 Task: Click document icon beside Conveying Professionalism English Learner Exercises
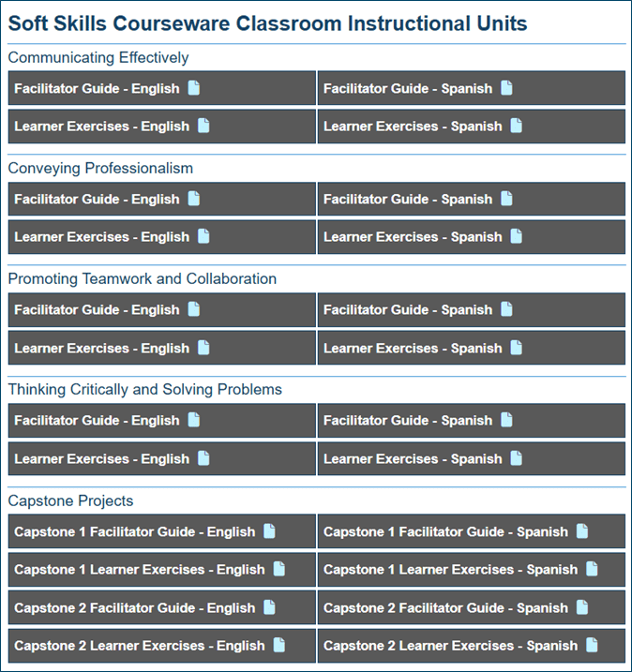(203, 237)
